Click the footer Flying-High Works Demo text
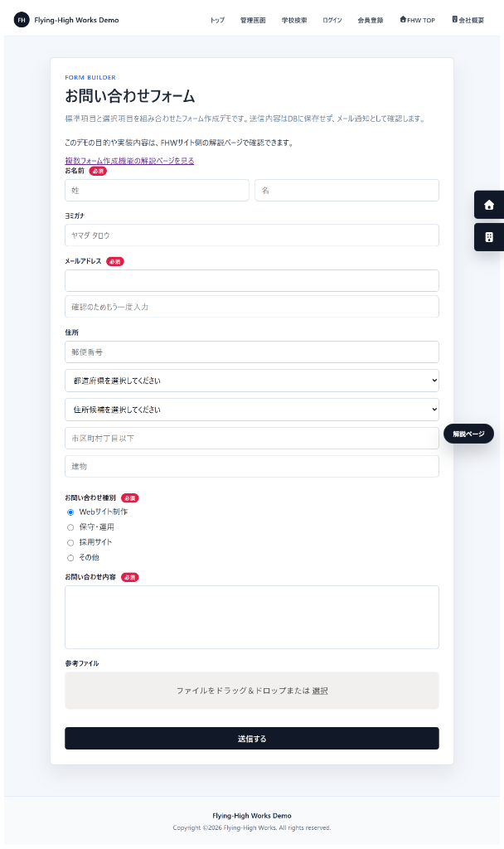This screenshot has width=504, height=849. click(252, 816)
